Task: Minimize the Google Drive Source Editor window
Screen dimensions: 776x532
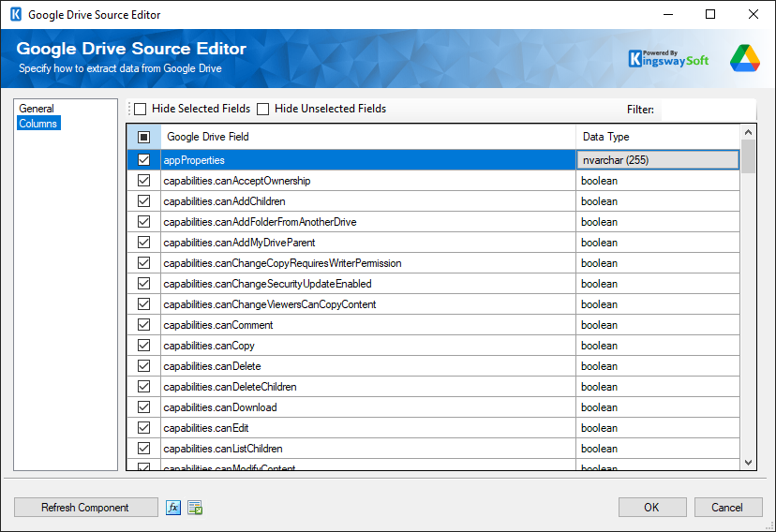Action: click(x=668, y=14)
